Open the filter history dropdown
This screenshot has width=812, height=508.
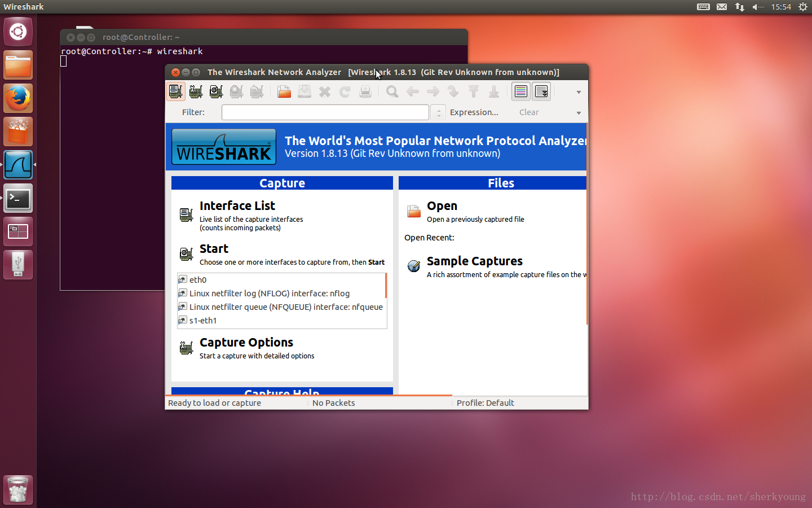(x=438, y=112)
